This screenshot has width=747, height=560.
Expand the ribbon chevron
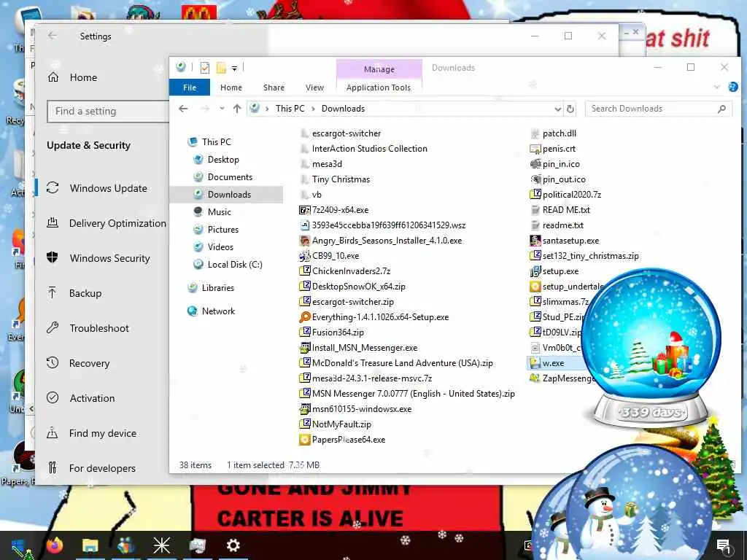click(717, 87)
